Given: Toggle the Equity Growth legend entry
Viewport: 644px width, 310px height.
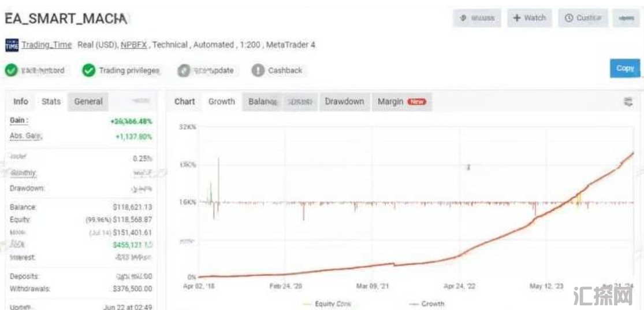Looking at the screenshot, I should (x=327, y=304).
